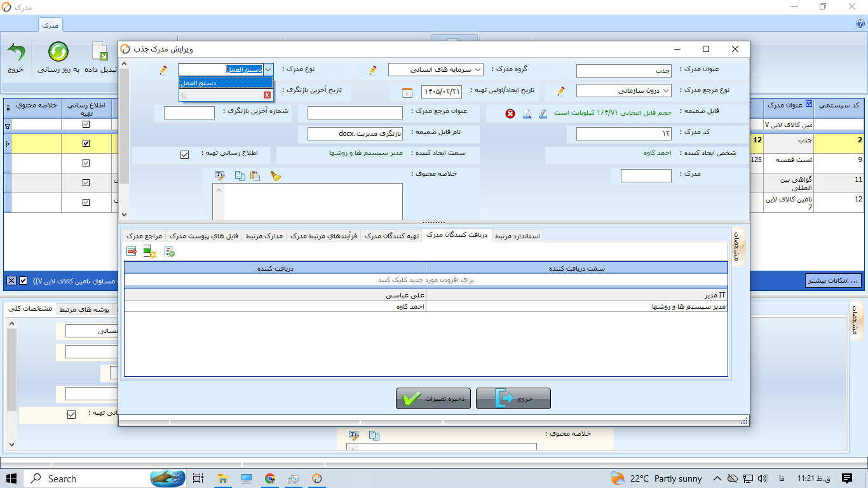
Task: Toggle checkbox in grid filter row under اطلاع رسانی
Action: [x=86, y=125]
